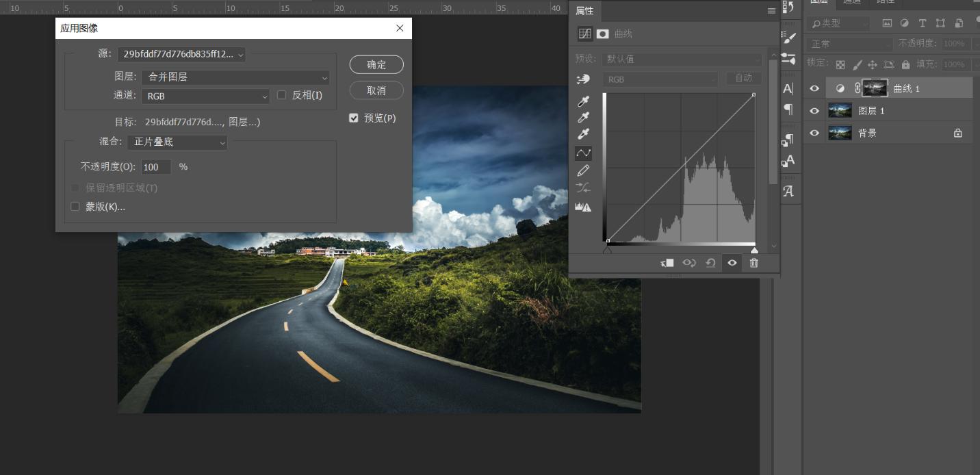
Task: Open the 通道 RGB dropdown in Apply Image
Action: [x=205, y=96]
